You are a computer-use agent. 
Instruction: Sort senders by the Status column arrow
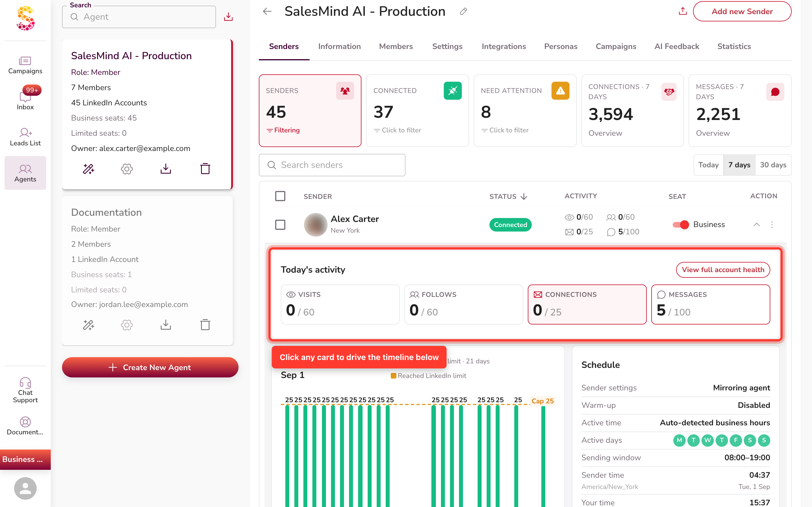click(x=524, y=197)
